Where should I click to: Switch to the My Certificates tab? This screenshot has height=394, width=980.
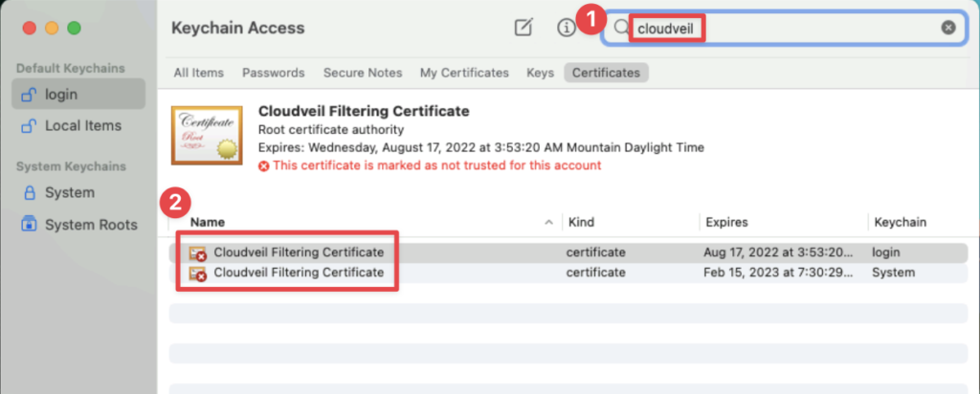tap(464, 73)
